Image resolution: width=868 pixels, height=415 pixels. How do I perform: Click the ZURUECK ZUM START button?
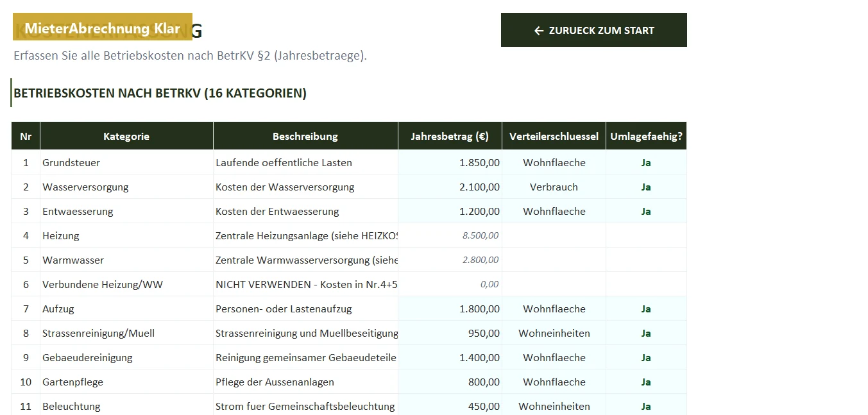coord(594,30)
